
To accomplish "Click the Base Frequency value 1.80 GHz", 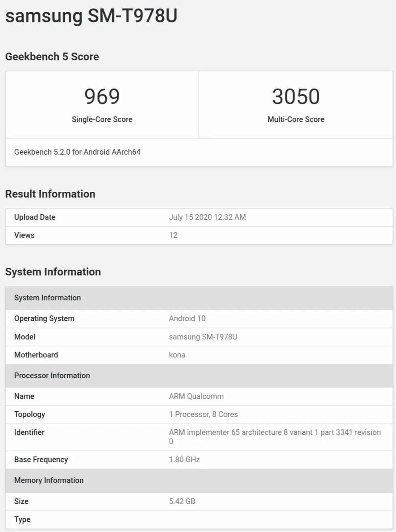I will (x=184, y=460).
